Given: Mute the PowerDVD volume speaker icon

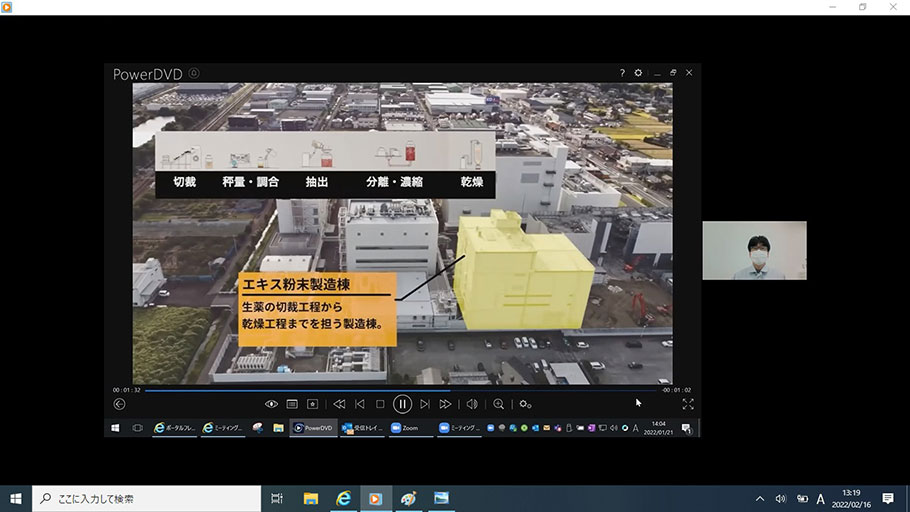Looking at the screenshot, I should click(471, 404).
